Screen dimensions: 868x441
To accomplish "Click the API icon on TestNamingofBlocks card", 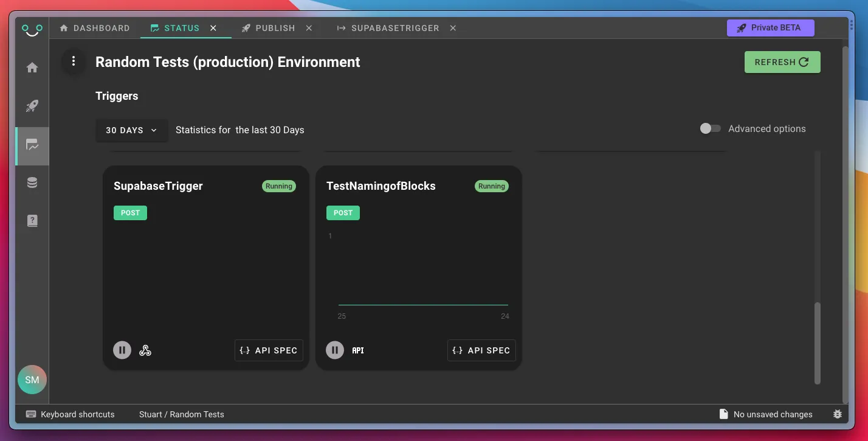I will tap(358, 350).
